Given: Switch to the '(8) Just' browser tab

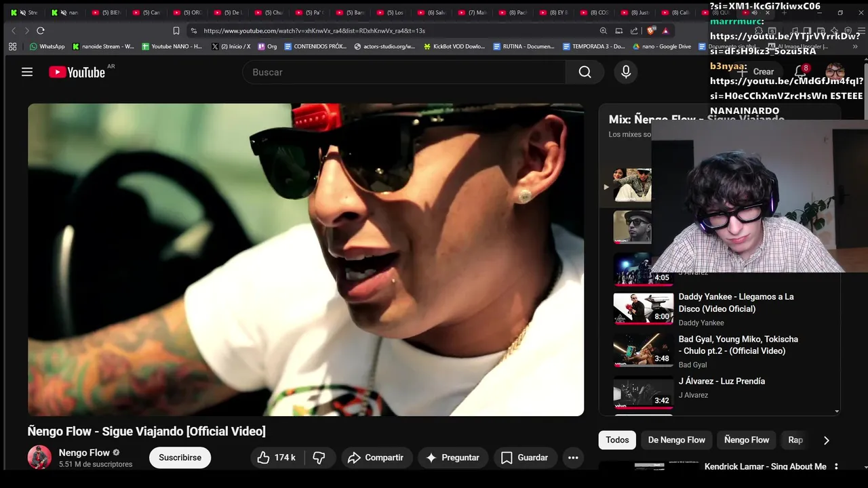Looking at the screenshot, I should 636,12.
